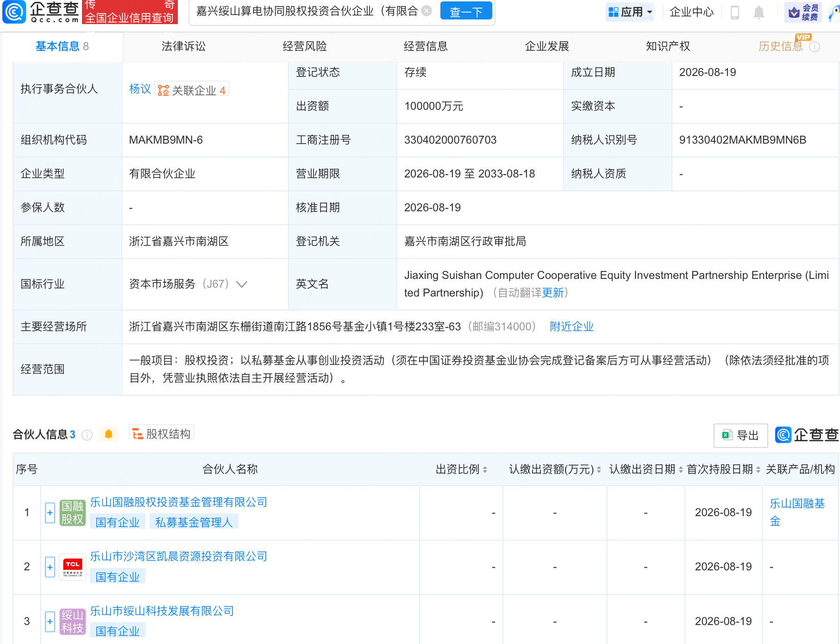
Task: Open the notifications bell in header
Action: 759,12
